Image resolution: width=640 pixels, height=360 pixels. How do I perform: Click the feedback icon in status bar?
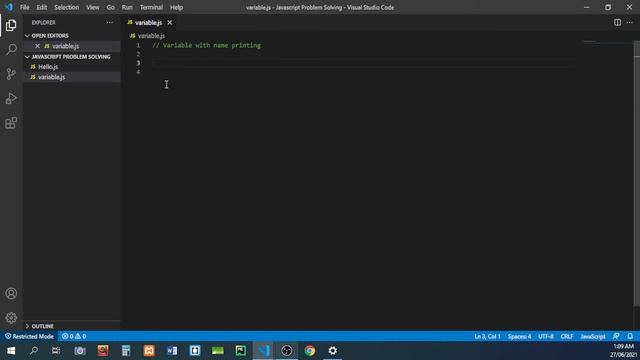coord(616,336)
